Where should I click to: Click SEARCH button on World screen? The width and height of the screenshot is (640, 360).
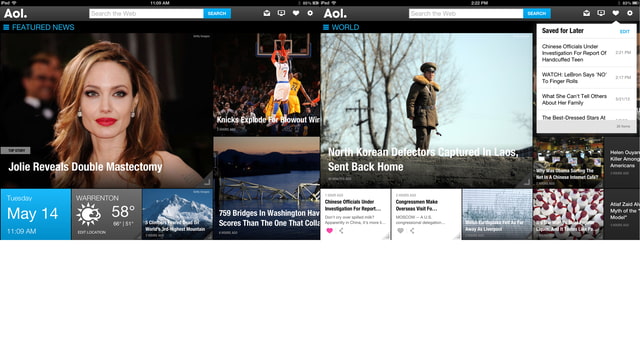click(537, 13)
